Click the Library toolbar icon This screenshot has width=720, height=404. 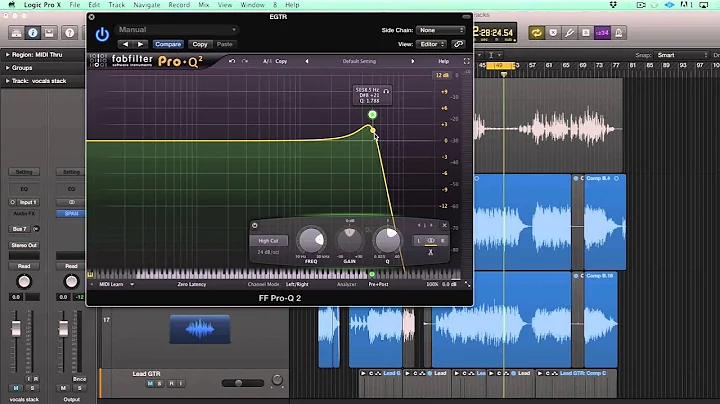pyautogui.click(x=16, y=33)
